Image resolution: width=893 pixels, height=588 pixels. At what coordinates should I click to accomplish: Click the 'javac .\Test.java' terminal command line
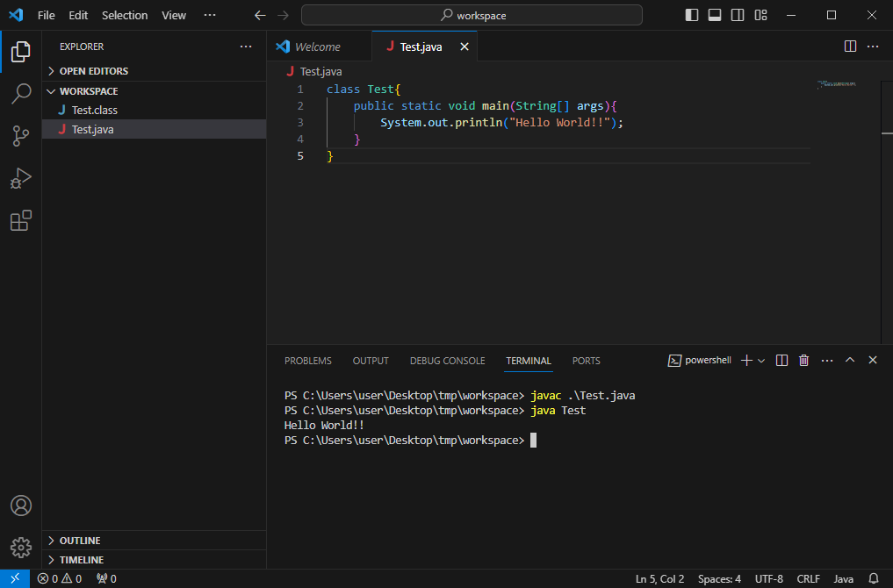(583, 395)
